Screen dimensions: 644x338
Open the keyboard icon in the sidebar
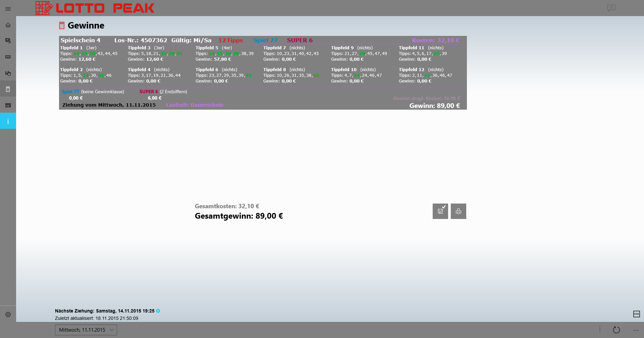click(8, 57)
